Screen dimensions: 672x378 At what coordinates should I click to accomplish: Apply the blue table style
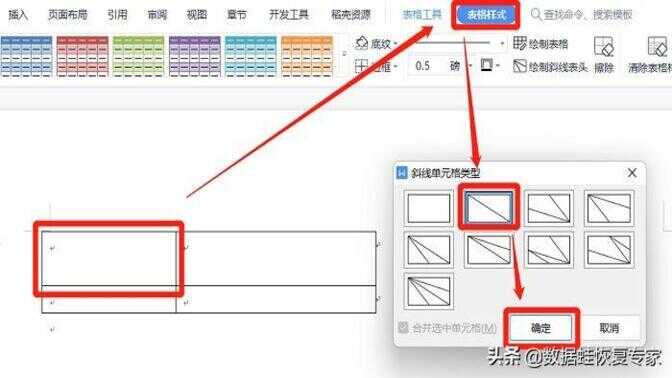pos(26,57)
